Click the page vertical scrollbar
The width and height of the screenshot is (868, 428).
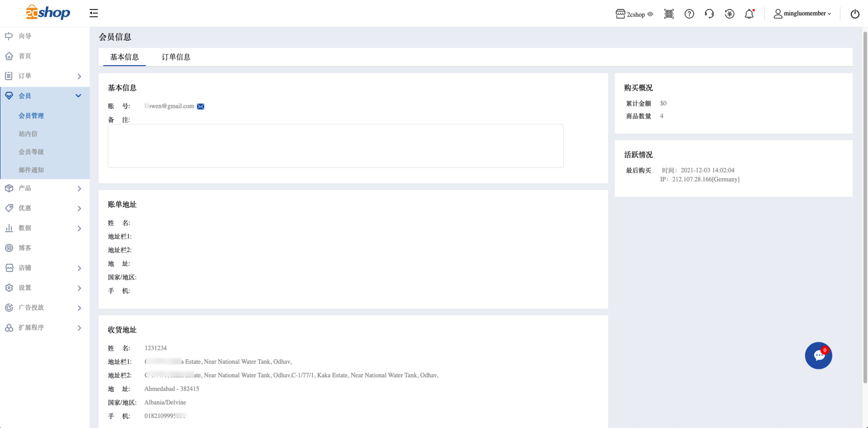tap(865, 207)
